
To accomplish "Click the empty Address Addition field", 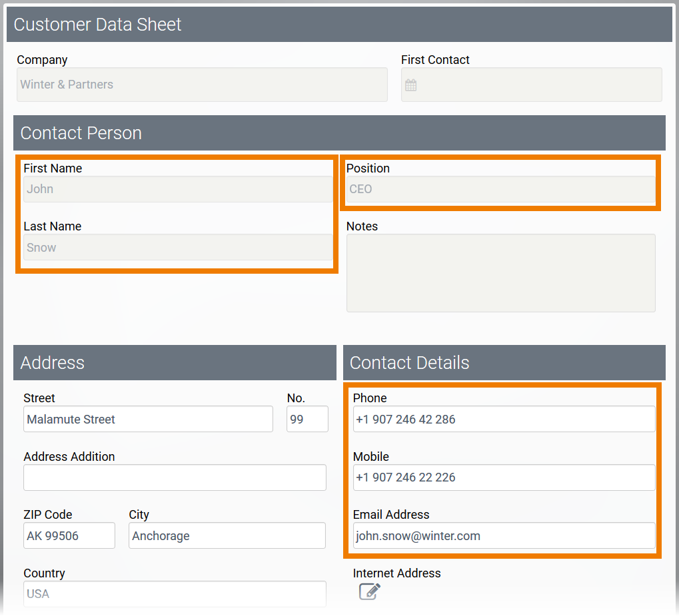I will pyautogui.click(x=175, y=477).
